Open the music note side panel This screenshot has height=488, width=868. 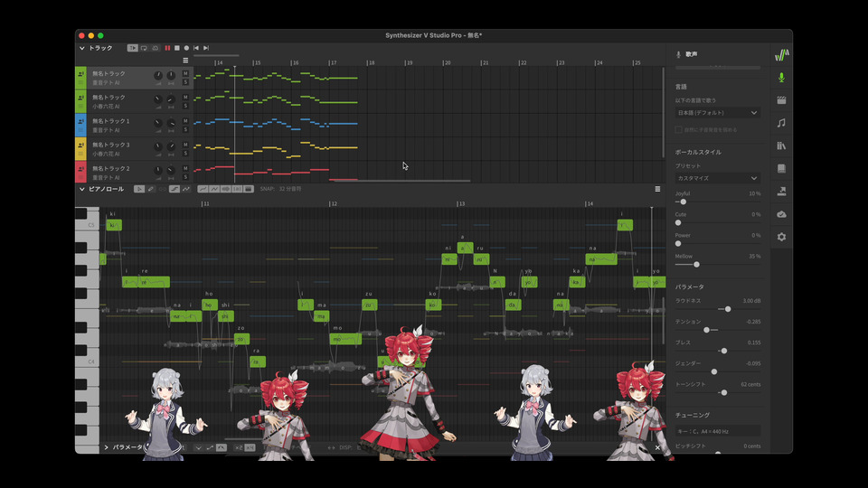pos(781,123)
